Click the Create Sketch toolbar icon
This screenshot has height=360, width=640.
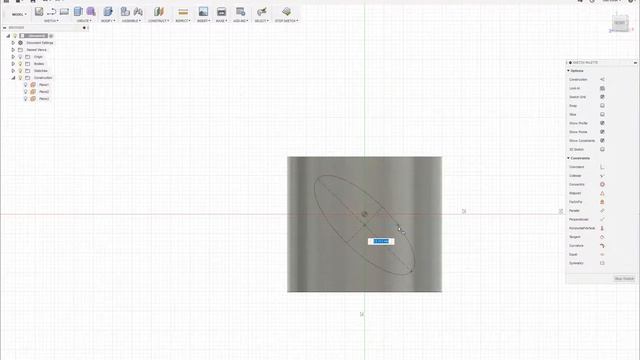point(39,11)
